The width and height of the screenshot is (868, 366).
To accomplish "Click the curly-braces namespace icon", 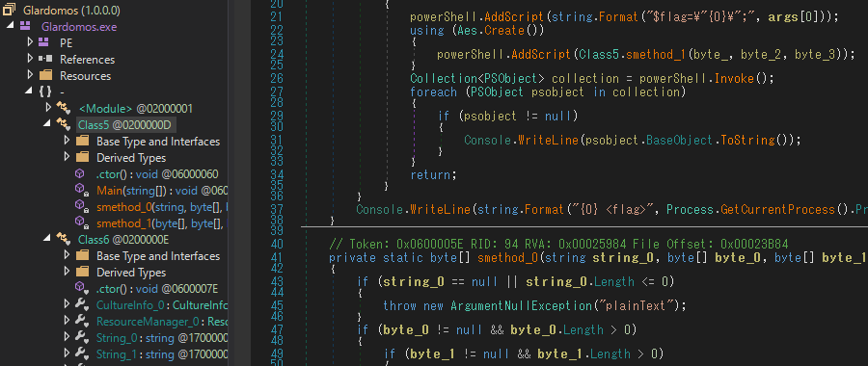I will click(46, 91).
